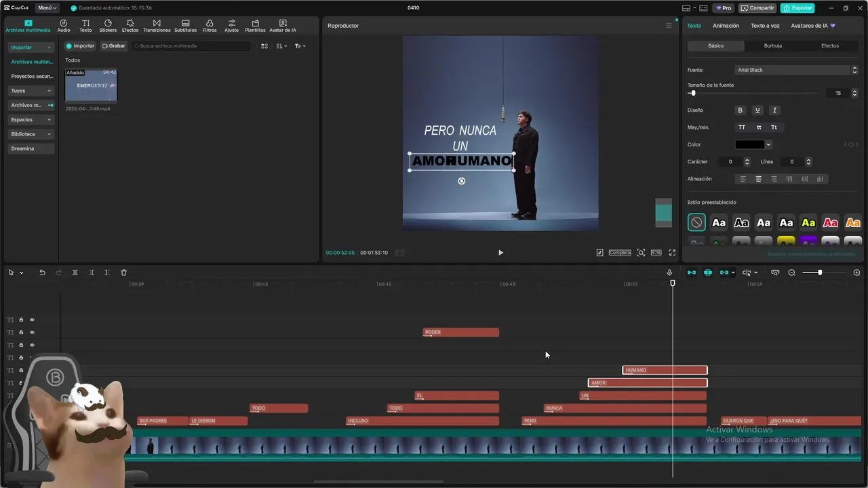Open the Avatar de IA panel
This screenshot has width=868, height=488.
(x=283, y=26)
